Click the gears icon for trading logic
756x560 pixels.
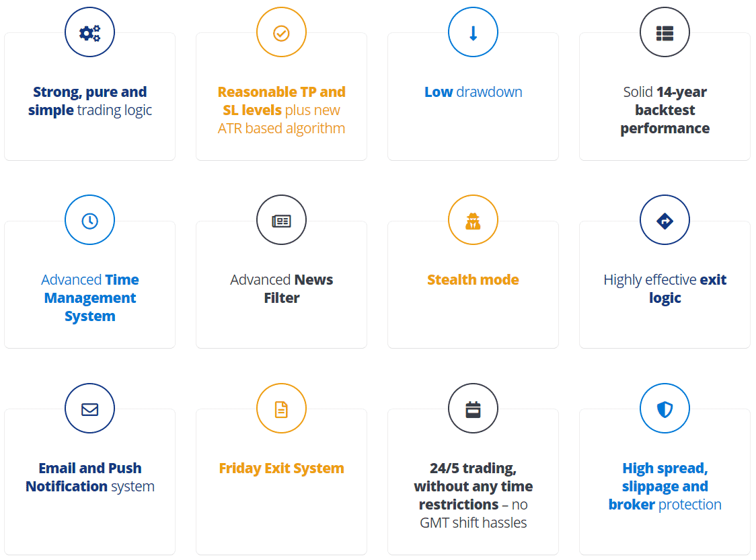(x=89, y=32)
